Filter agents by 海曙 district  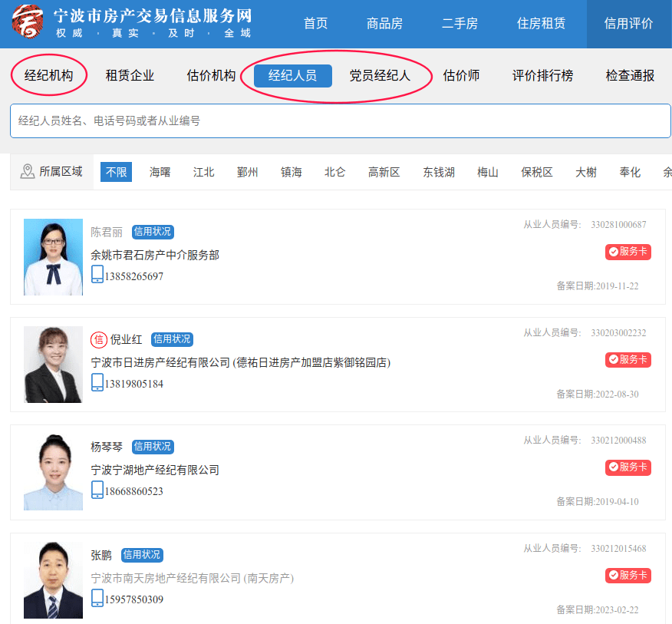coord(159,171)
